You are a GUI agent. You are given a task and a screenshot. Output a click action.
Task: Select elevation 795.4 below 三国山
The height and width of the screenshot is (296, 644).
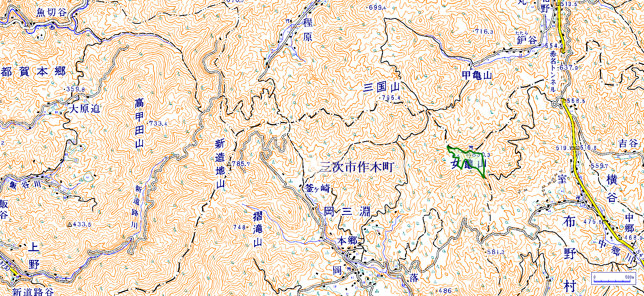pyautogui.click(x=391, y=98)
